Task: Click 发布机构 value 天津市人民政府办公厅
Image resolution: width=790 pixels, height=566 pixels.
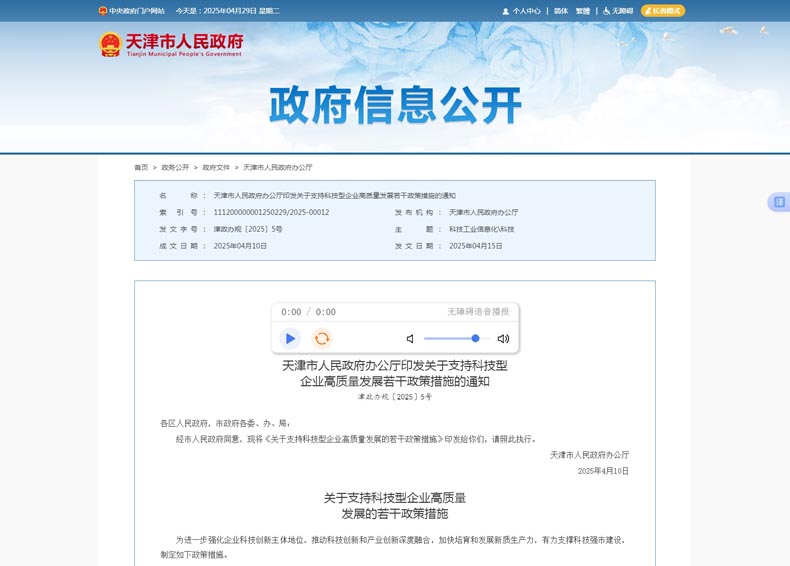Action: point(484,212)
